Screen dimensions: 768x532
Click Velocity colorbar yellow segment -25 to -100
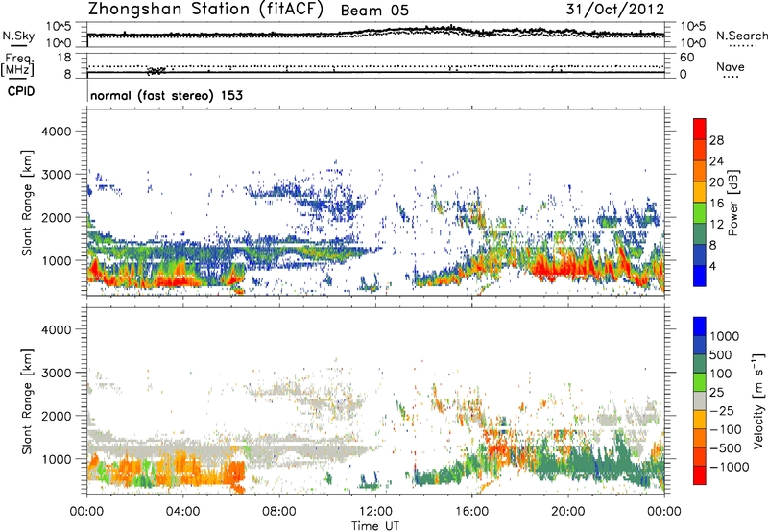(700, 420)
